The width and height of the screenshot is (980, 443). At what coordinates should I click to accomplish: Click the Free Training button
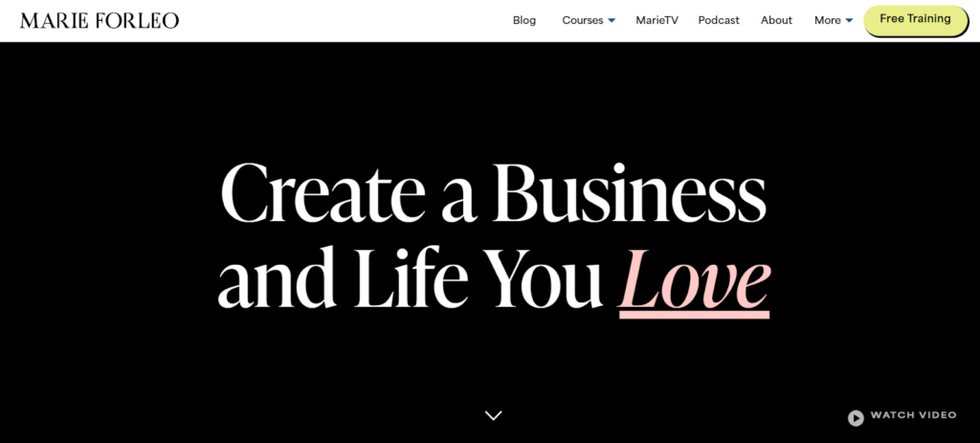pyautogui.click(x=916, y=19)
